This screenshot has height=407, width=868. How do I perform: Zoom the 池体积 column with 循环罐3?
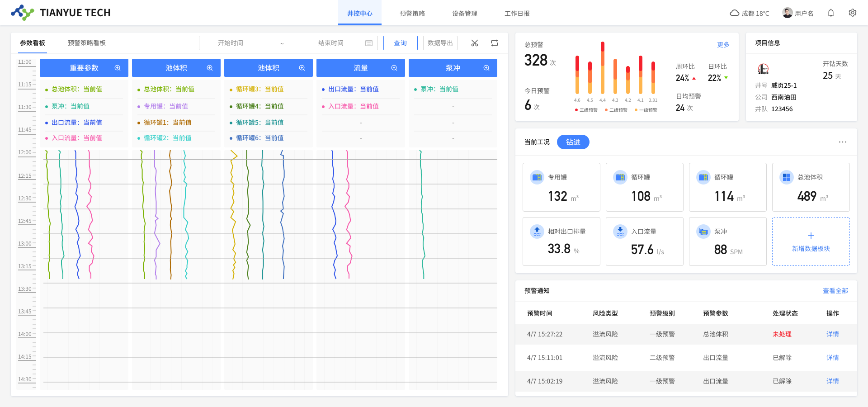click(302, 68)
